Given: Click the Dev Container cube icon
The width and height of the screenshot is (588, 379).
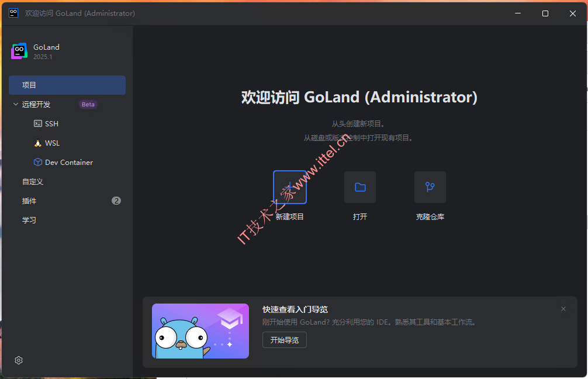Looking at the screenshot, I should click(x=38, y=162).
